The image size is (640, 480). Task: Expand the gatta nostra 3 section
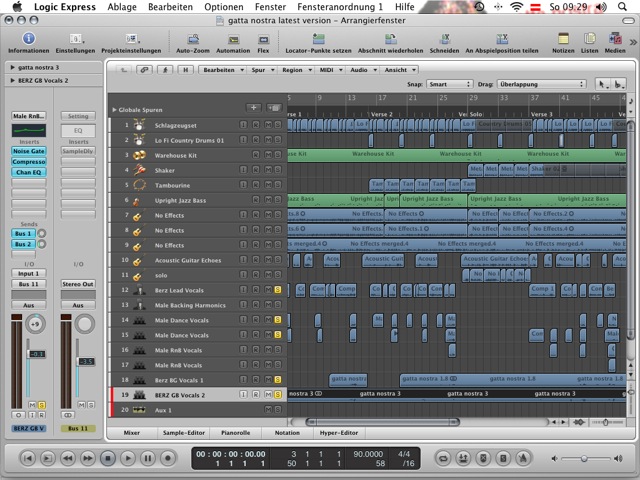pos(13,67)
